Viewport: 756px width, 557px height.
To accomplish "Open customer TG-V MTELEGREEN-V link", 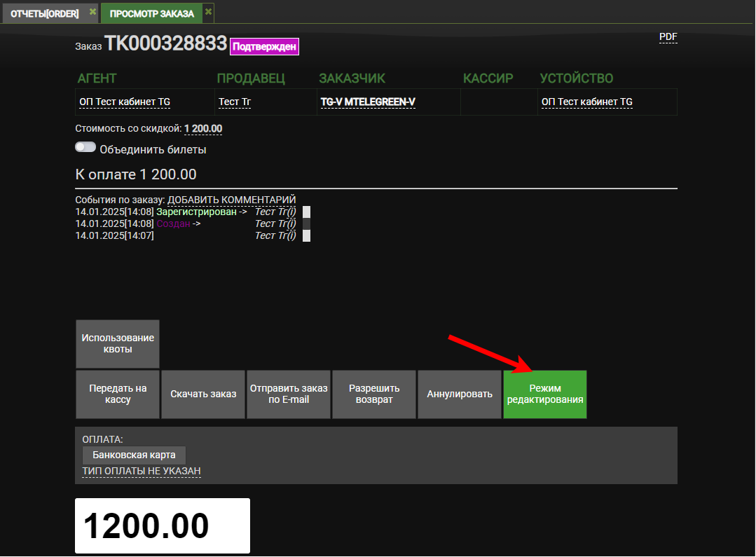I will tap(368, 102).
